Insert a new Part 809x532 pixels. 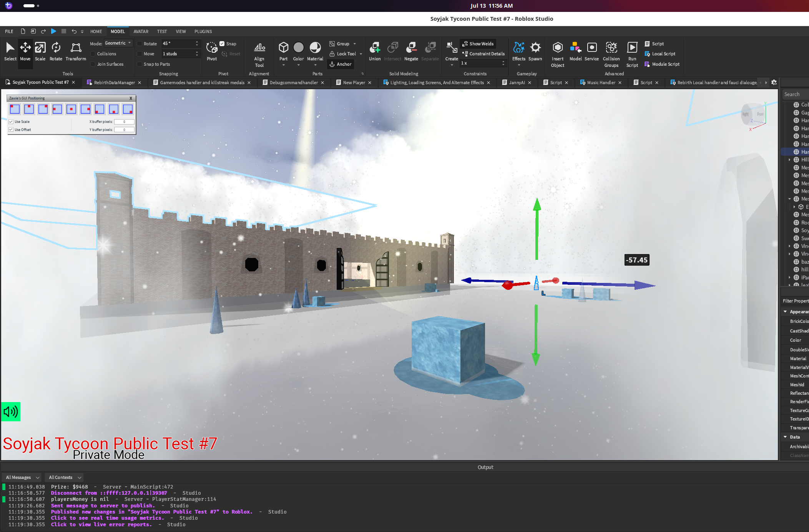pyautogui.click(x=283, y=48)
